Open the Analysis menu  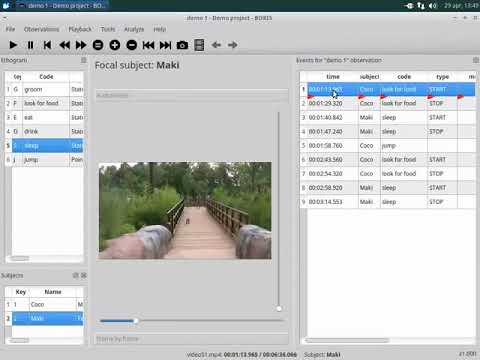click(134, 29)
